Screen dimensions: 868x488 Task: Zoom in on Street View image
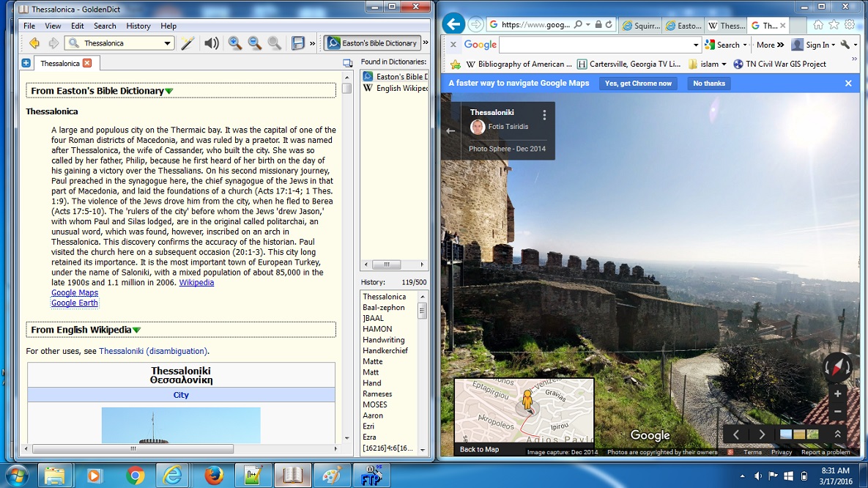pos(837,393)
